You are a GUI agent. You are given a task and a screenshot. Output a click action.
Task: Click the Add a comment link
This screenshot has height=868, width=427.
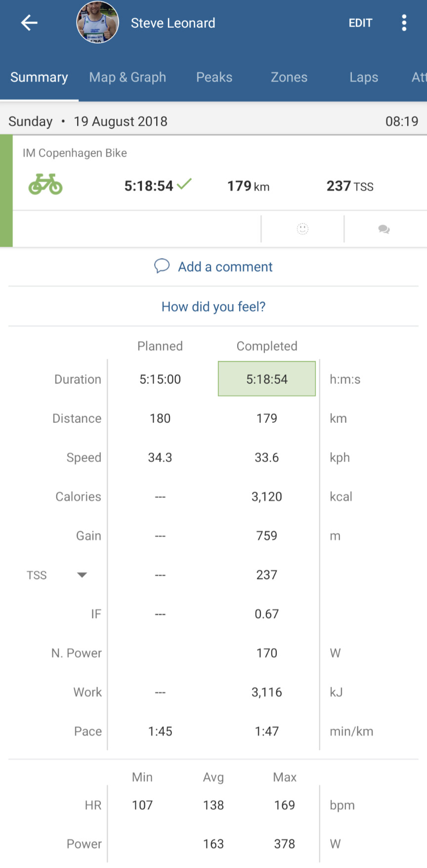tap(225, 267)
